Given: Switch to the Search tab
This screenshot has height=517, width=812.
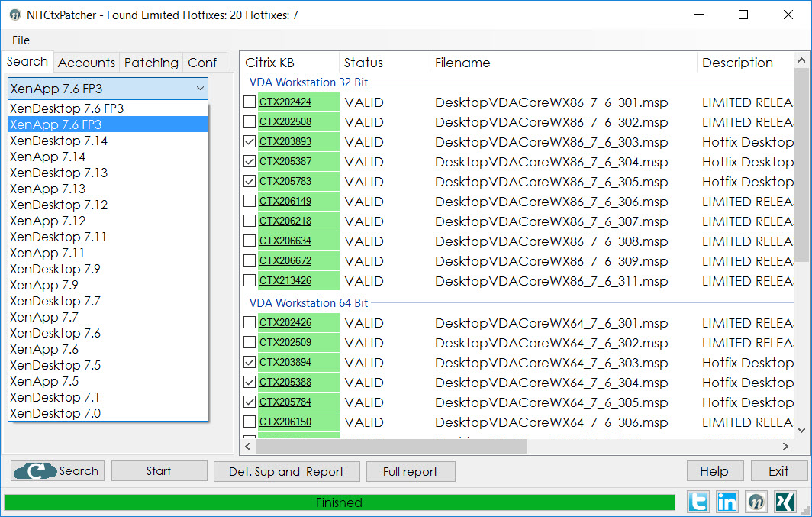Looking at the screenshot, I should 27,62.
